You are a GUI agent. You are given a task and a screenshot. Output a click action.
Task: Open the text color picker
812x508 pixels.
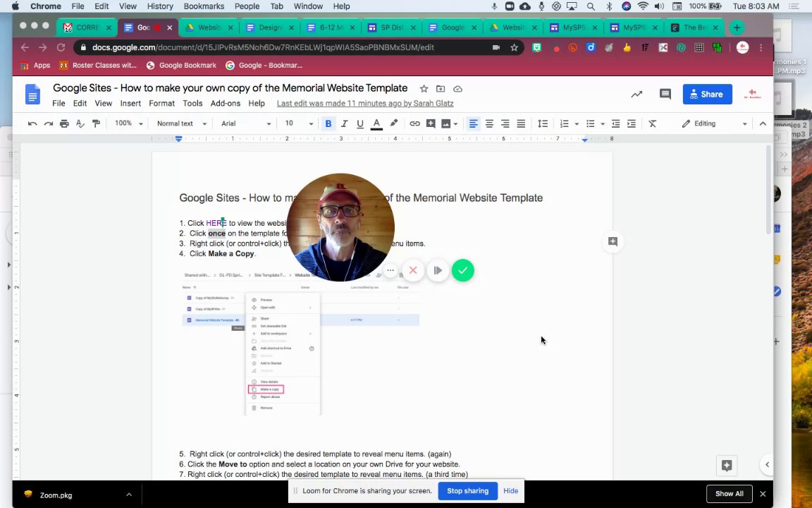coord(376,123)
